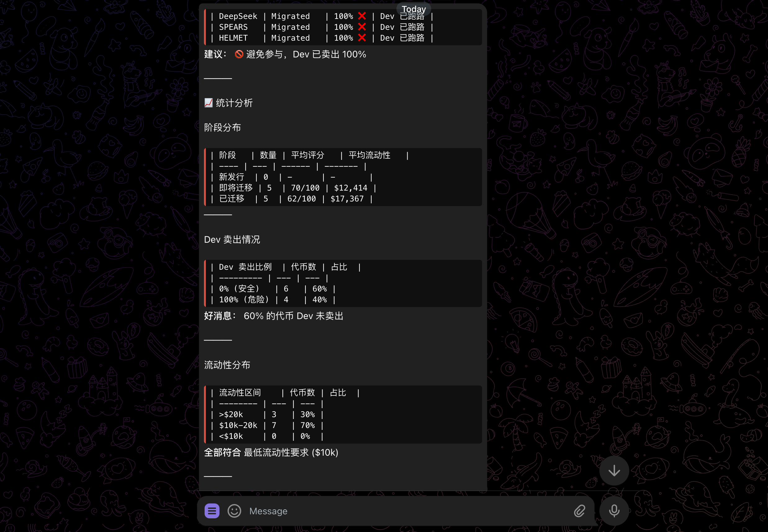Image resolution: width=768 pixels, height=532 pixels.
Task: Click the prohibition emoji beside 避免参与
Action: (239, 54)
